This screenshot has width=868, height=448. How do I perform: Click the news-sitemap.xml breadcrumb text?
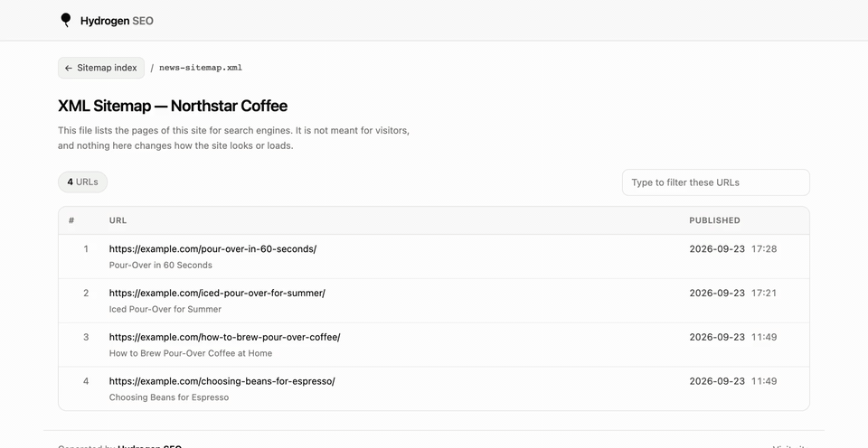pyautogui.click(x=201, y=68)
